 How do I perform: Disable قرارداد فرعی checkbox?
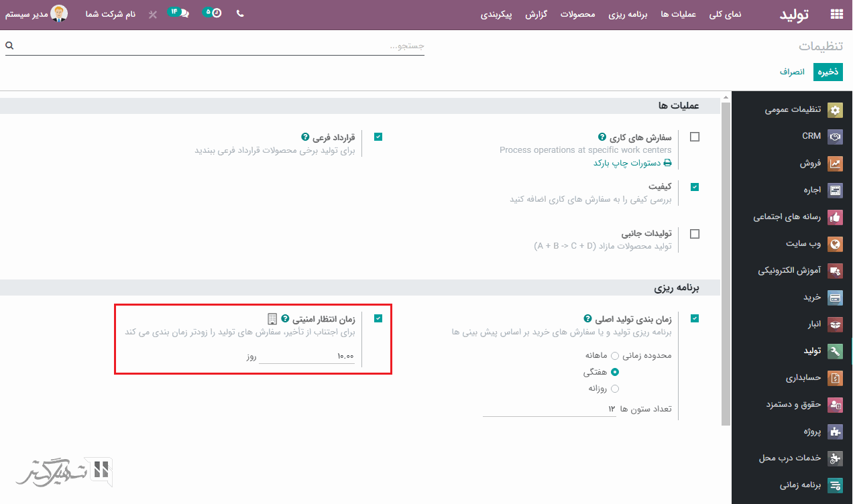pos(378,137)
